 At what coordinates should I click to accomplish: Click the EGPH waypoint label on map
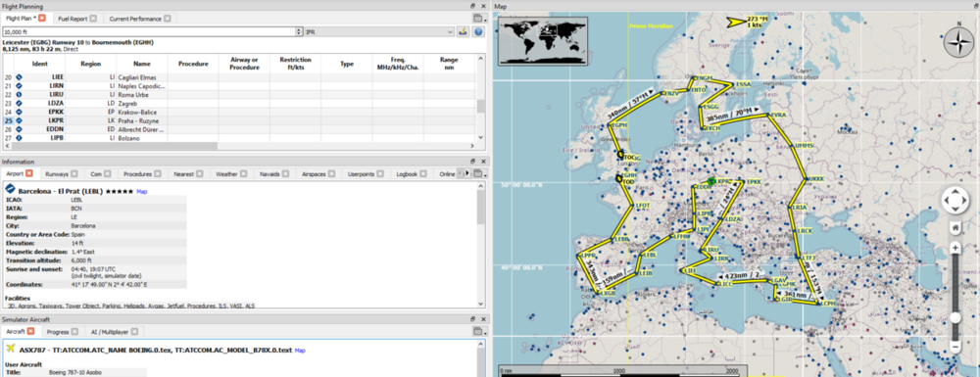(619, 124)
